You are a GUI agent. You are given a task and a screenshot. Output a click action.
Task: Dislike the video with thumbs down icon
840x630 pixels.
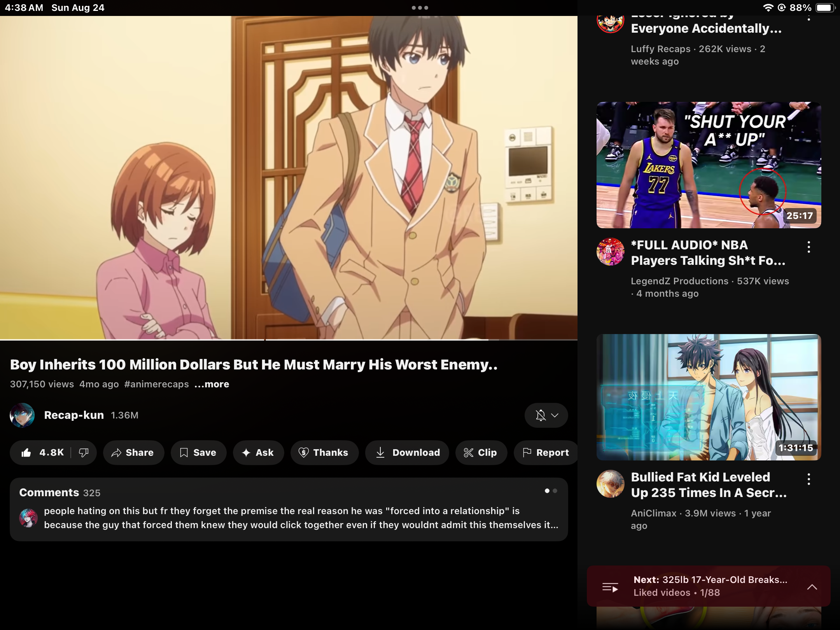pos(84,452)
